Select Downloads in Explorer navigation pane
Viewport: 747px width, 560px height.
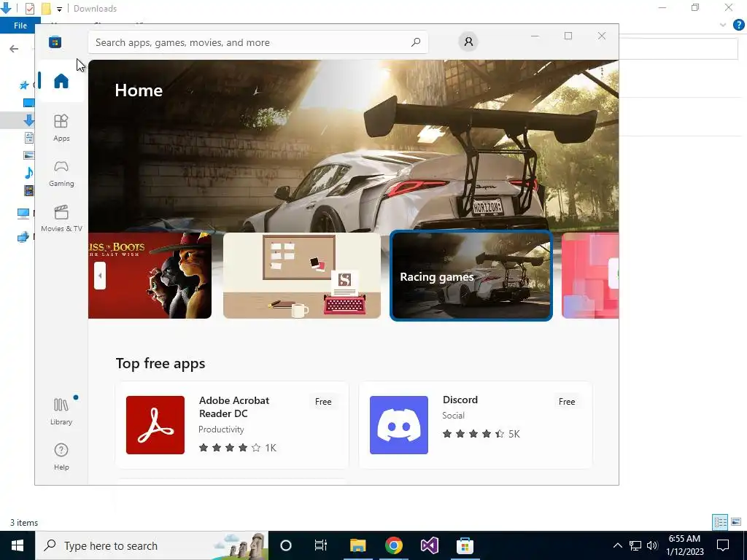coord(28,120)
